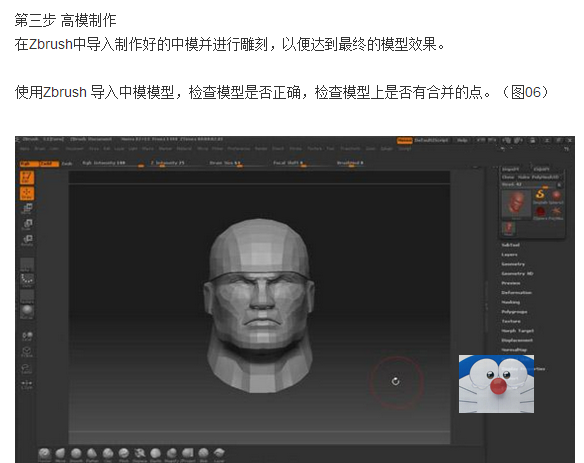
Task: Open the Material menu in ZBrush
Action: pos(184,149)
